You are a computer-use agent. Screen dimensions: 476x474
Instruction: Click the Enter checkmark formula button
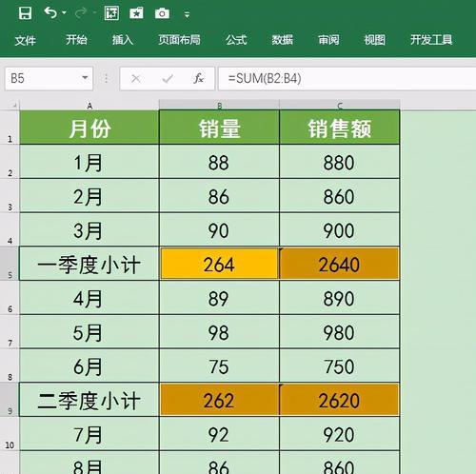click(x=168, y=78)
